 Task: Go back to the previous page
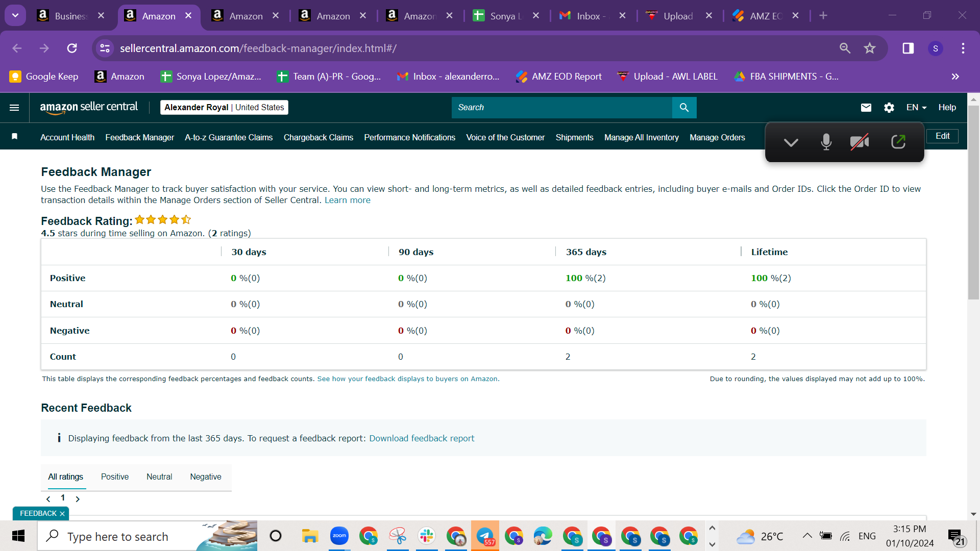17,48
